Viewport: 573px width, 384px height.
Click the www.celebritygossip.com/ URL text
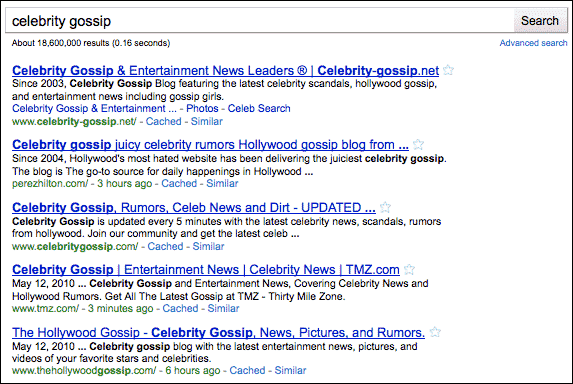pyautogui.click(x=75, y=246)
